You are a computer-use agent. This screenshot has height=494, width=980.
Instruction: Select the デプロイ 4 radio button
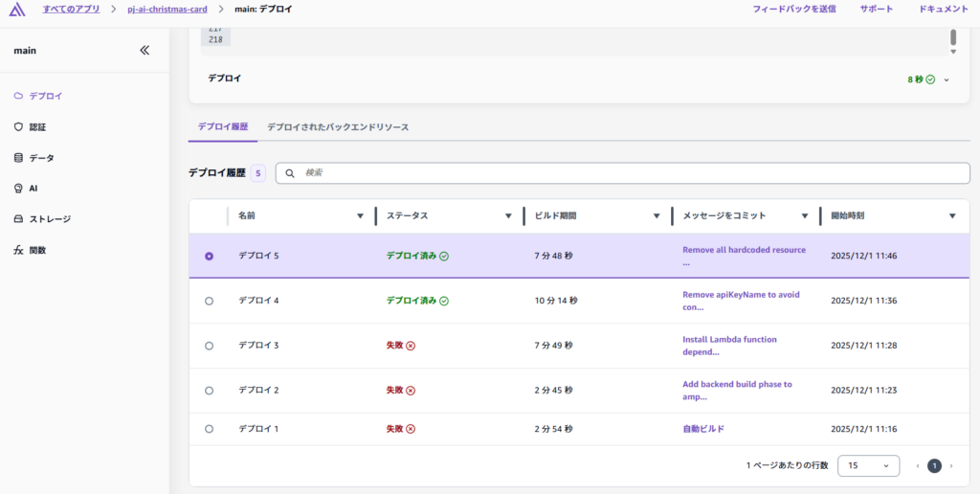click(210, 301)
